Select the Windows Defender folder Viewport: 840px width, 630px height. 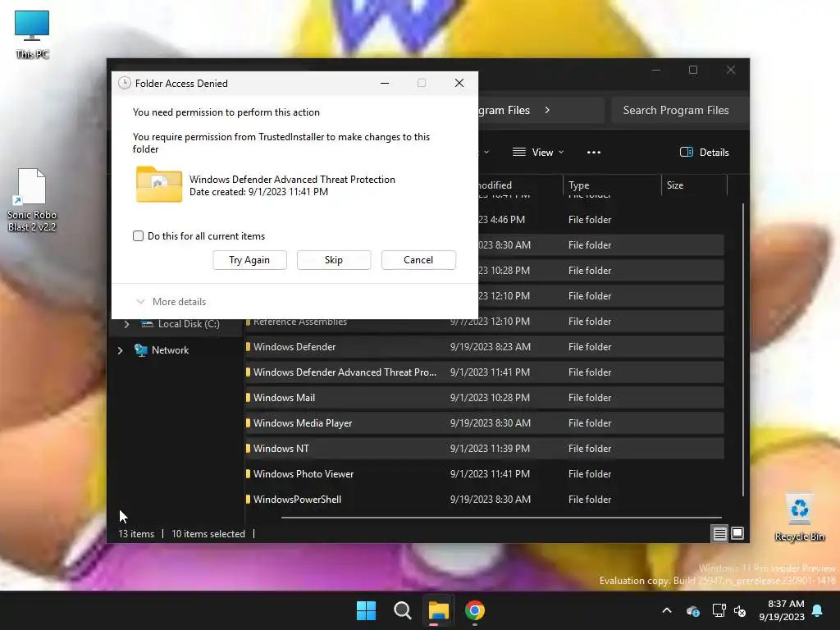click(484, 347)
